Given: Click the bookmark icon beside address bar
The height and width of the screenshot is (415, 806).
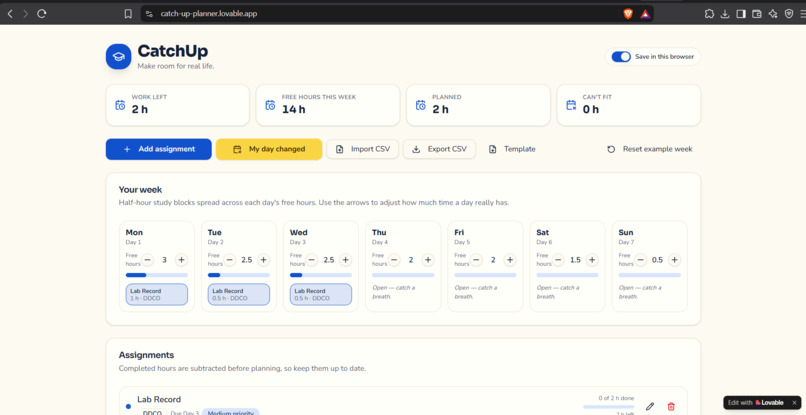Looking at the screenshot, I should click(x=128, y=14).
